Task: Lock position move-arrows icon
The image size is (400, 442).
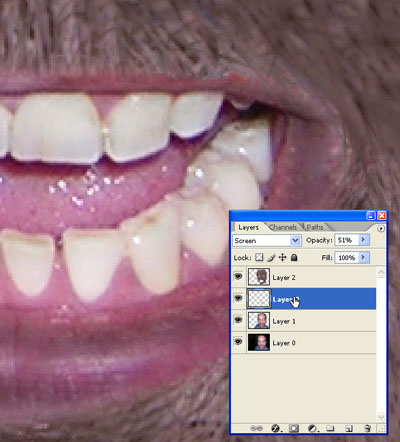Action: click(x=282, y=257)
